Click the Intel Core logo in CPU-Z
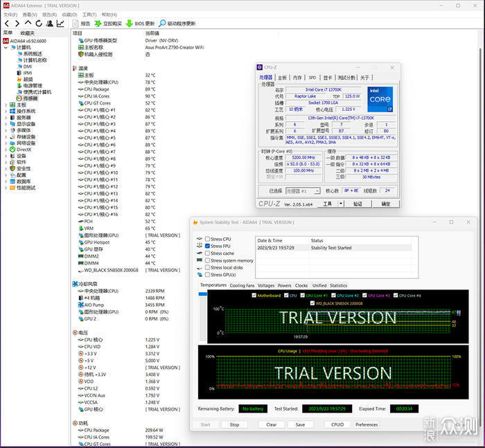This screenshot has height=448, width=485. pyautogui.click(x=380, y=99)
